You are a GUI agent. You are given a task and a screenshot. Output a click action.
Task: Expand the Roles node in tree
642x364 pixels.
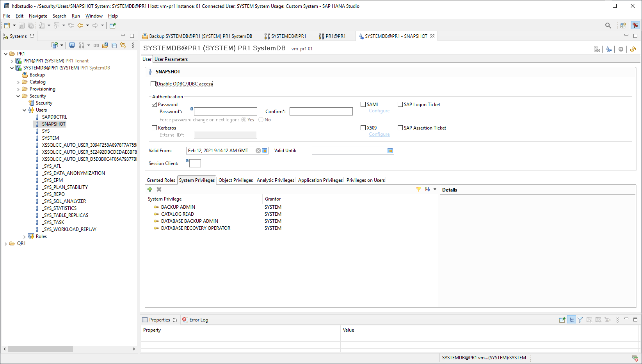coord(25,237)
